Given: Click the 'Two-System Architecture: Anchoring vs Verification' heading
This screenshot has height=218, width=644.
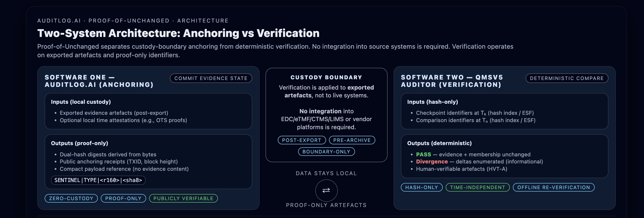Looking at the screenshot, I should (x=178, y=33).
